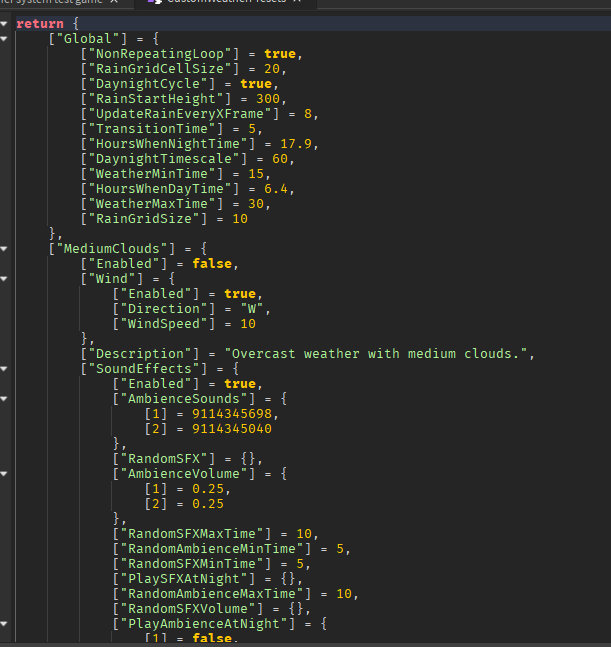Click the "W" direction string
The image size is (611, 647).
(252, 309)
